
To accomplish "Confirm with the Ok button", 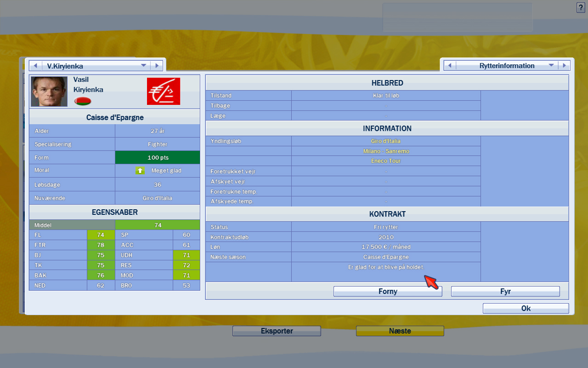I will point(526,308).
